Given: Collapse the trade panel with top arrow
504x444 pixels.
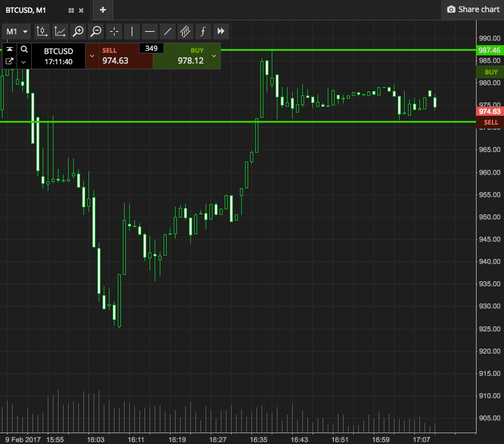Looking at the screenshot, I should point(10,49).
